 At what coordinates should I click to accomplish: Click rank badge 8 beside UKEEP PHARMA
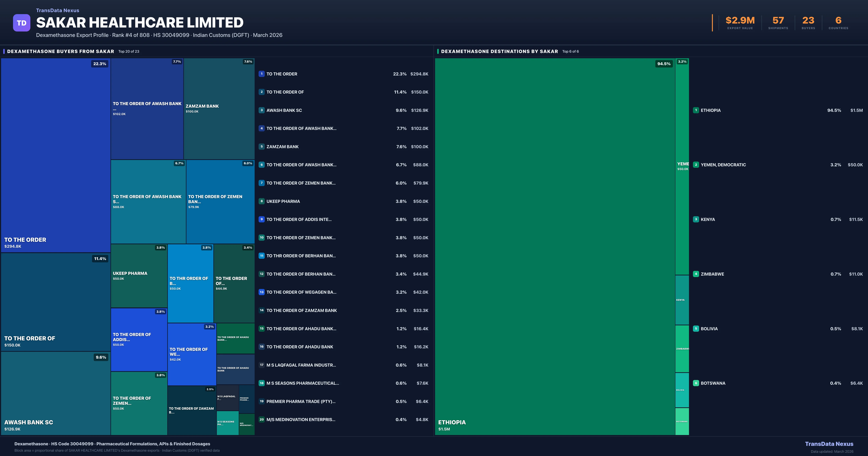(261, 201)
